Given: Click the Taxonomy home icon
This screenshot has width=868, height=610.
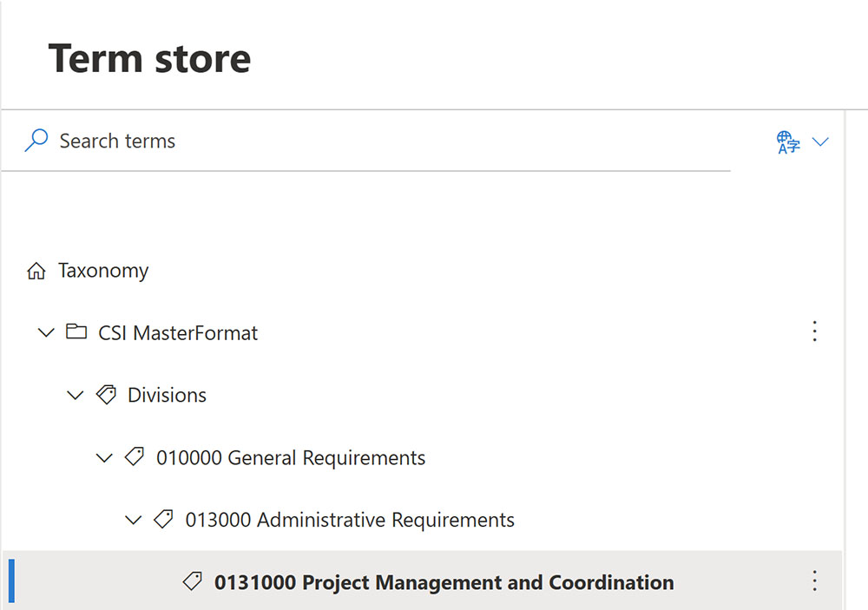Looking at the screenshot, I should coord(36,271).
